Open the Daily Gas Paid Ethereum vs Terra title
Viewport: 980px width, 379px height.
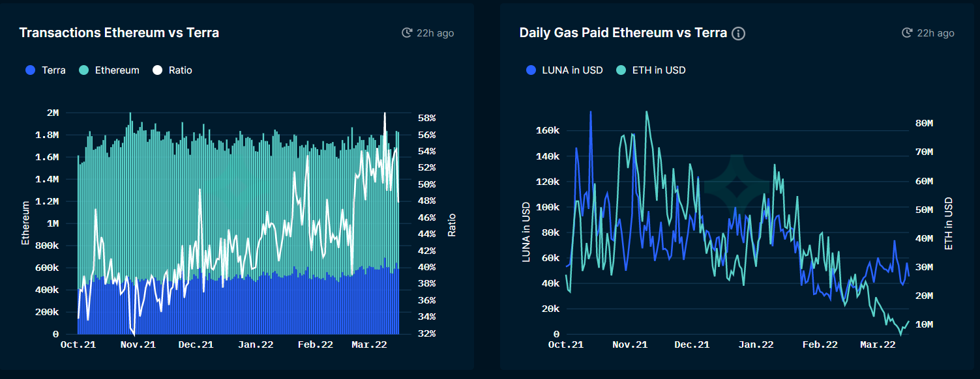[623, 33]
